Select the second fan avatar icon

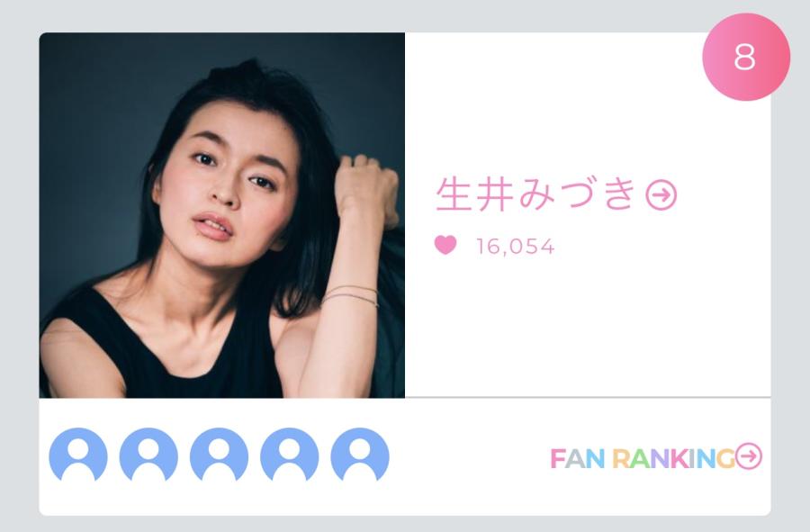click(148, 455)
